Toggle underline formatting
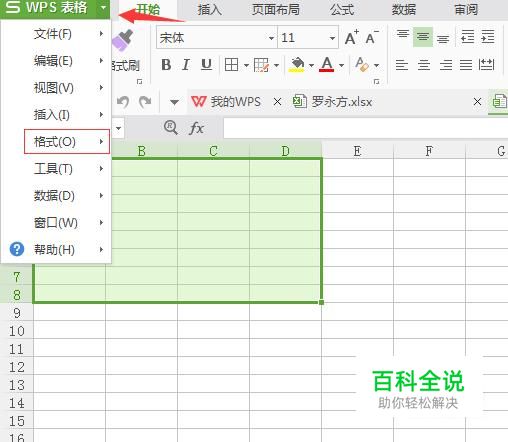The width and height of the screenshot is (508, 442). coord(206,65)
